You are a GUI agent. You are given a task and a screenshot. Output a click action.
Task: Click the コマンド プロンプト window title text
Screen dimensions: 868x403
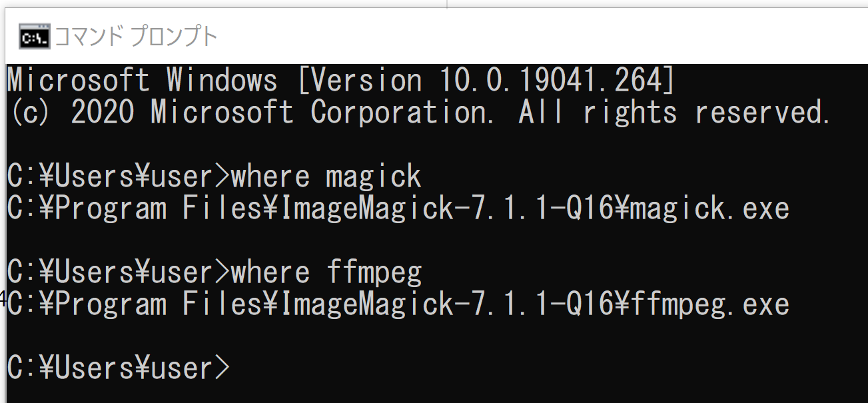(135, 37)
